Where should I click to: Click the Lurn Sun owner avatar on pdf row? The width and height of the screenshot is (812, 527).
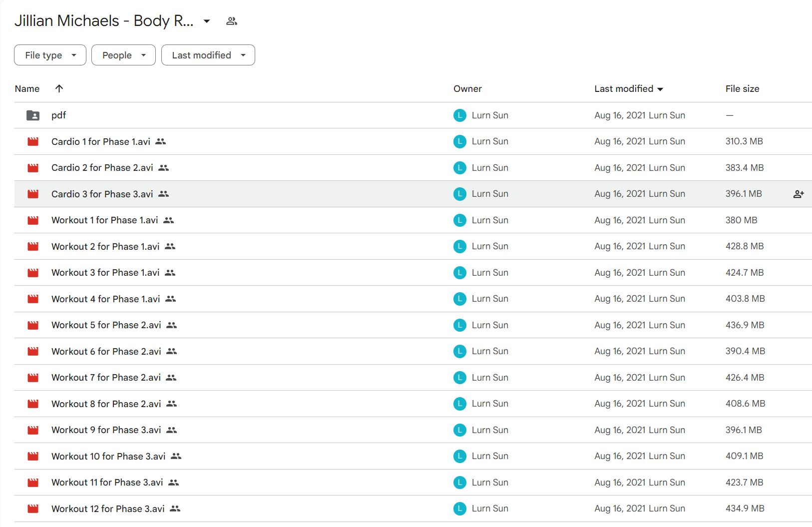[460, 115]
